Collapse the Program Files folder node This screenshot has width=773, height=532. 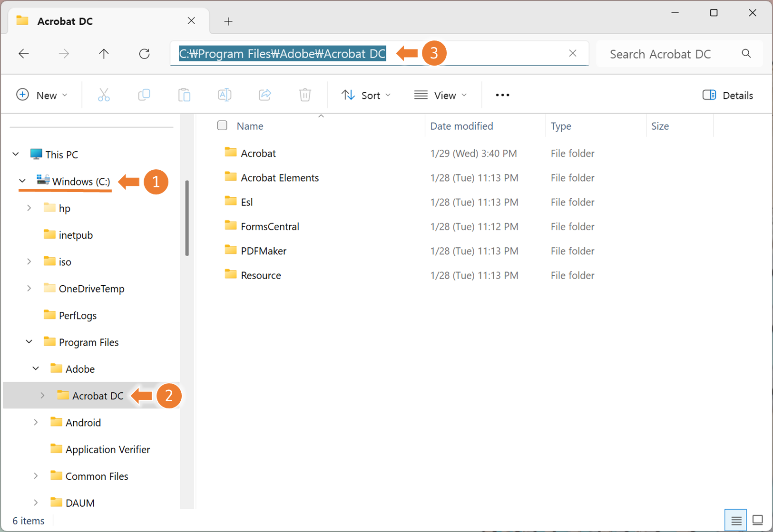(x=29, y=342)
